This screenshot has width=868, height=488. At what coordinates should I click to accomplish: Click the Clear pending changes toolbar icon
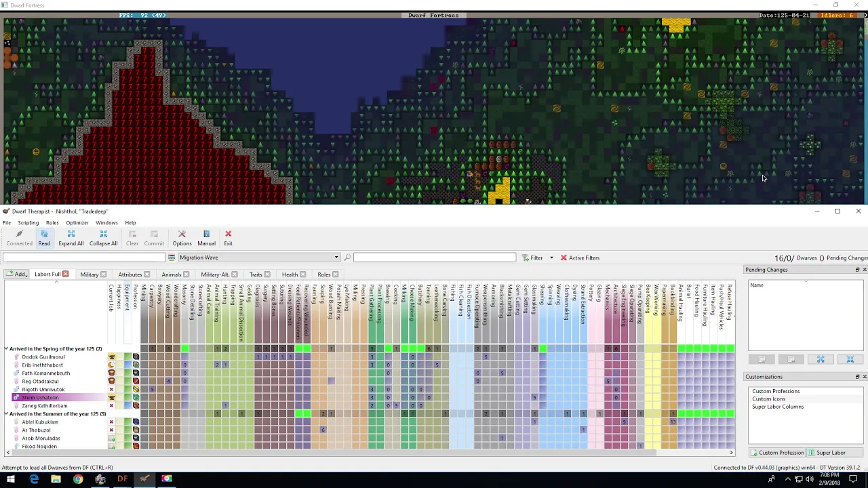[x=132, y=234]
